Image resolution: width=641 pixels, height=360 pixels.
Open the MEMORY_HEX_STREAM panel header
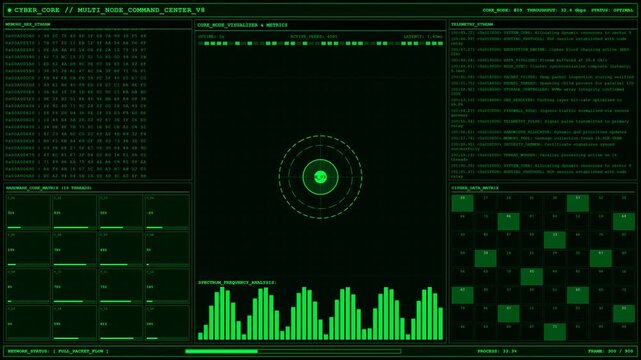click(x=27, y=25)
